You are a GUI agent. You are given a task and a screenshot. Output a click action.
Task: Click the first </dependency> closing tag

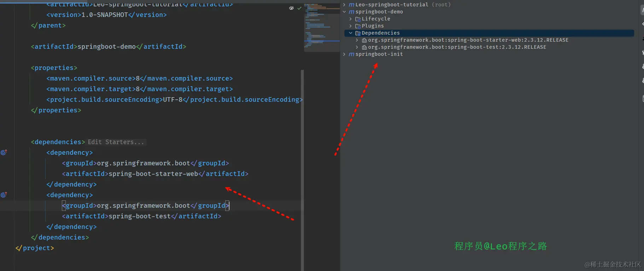(71, 184)
